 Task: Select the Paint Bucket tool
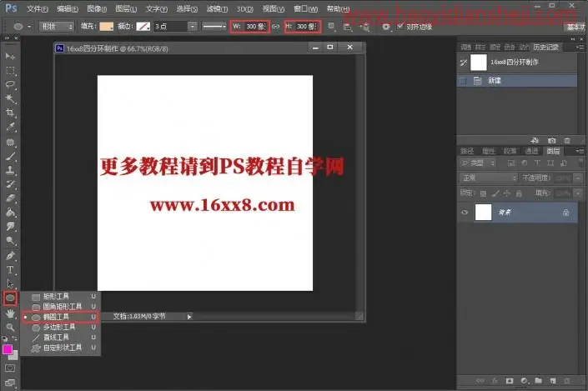10,213
